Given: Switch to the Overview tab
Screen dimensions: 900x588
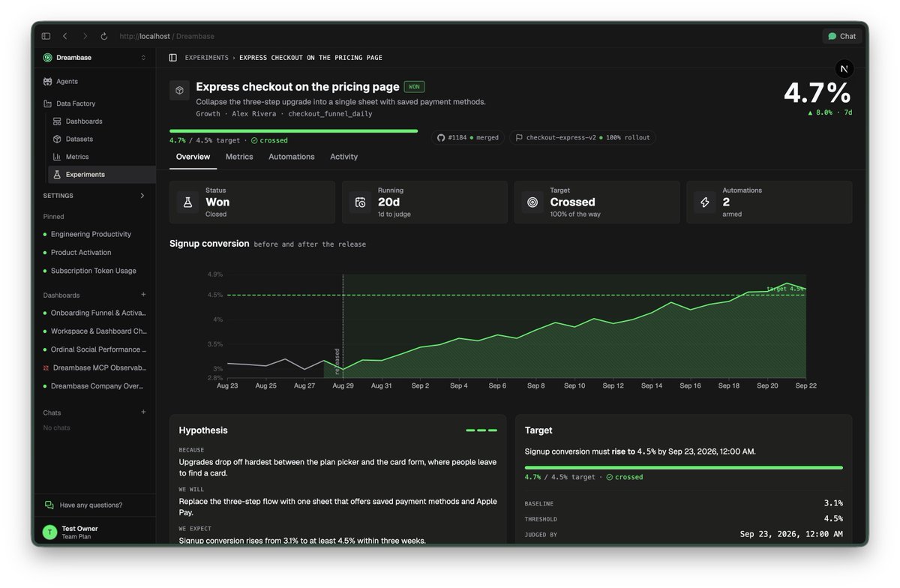Looking at the screenshot, I should [193, 157].
